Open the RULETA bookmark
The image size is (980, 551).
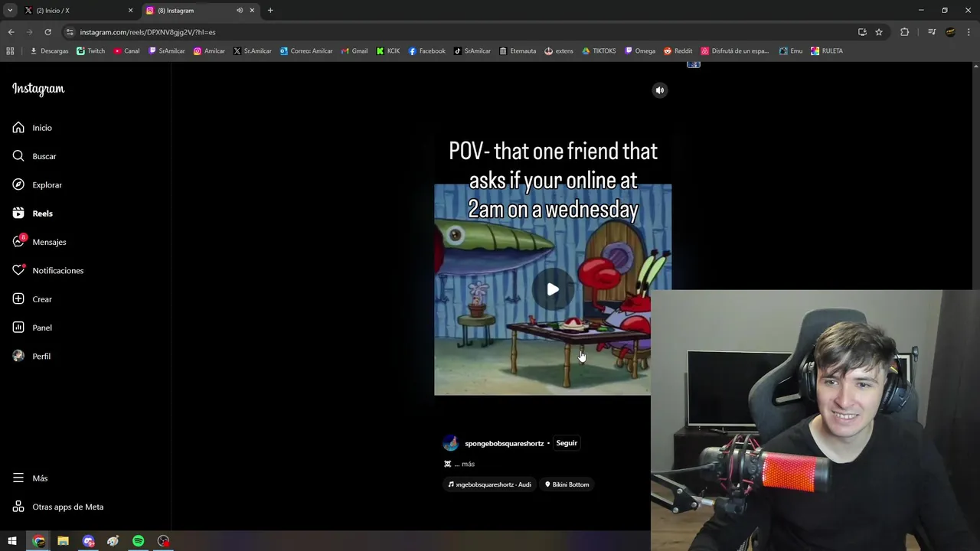tap(827, 51)
